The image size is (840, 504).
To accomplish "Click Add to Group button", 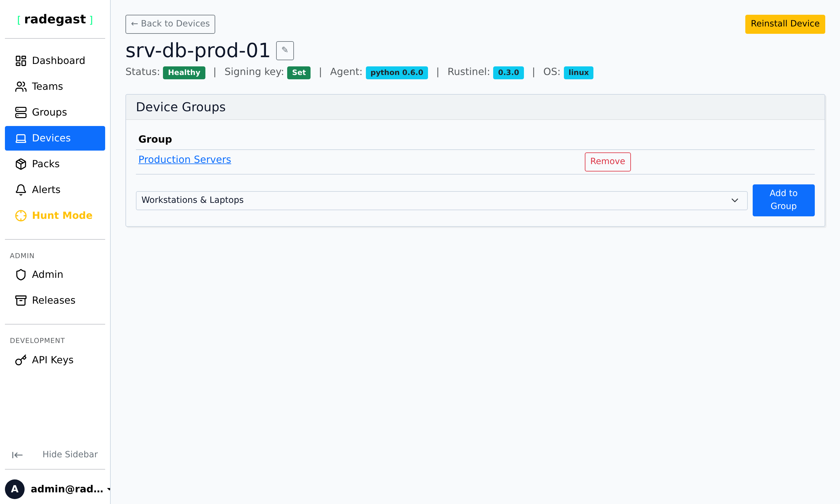I will pyautogui.click(x=783, y=200).
